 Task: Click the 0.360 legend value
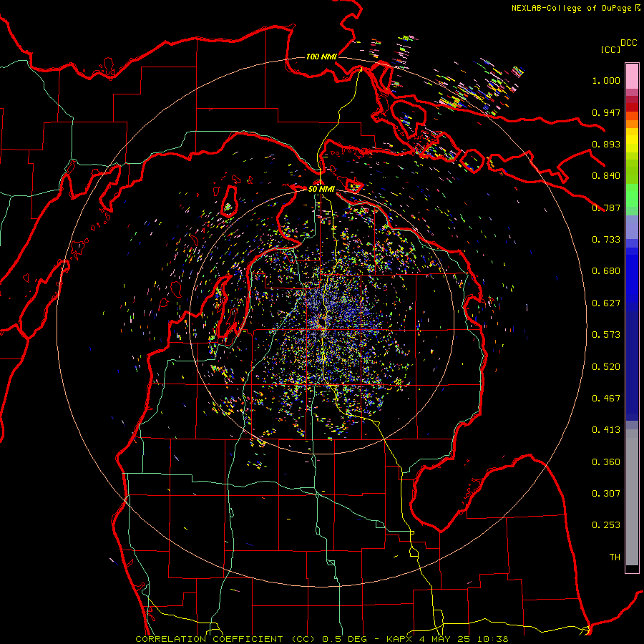click(x=606, y=462)
